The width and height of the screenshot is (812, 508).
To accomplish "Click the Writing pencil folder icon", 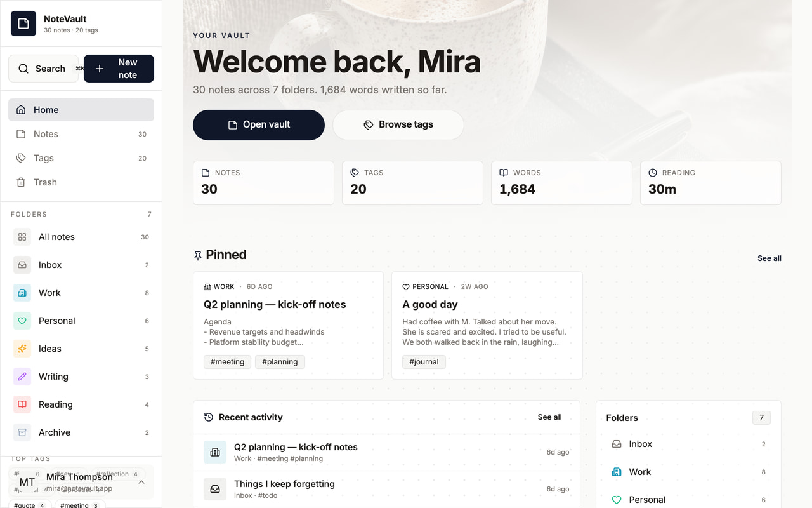I will (x=22, y=377).
